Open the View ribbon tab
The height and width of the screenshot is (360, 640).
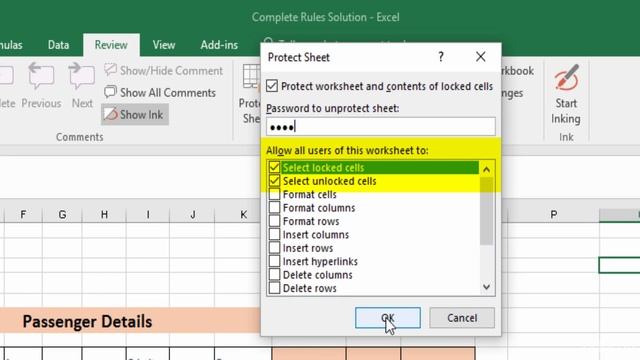[164, 45]
